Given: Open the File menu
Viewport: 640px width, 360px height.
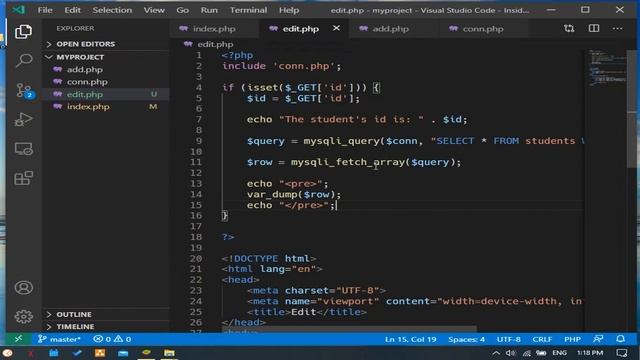Looking at the screenshot, I should (45, 10).
